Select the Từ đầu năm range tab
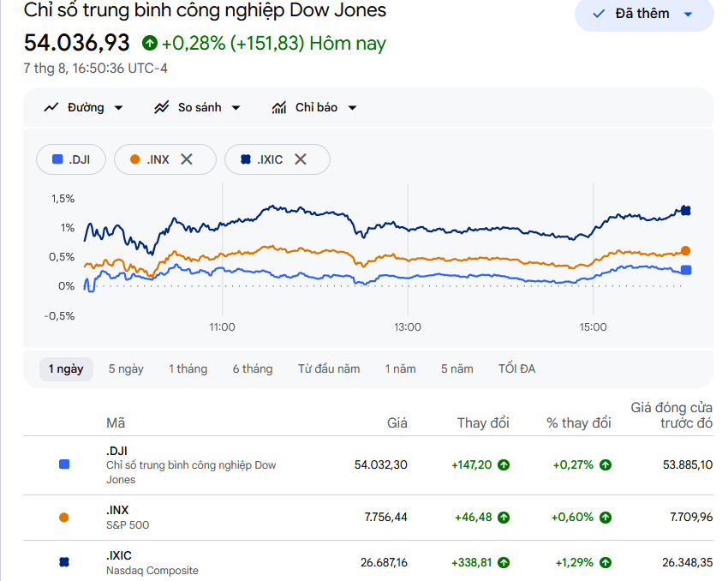 click(329, 368)
